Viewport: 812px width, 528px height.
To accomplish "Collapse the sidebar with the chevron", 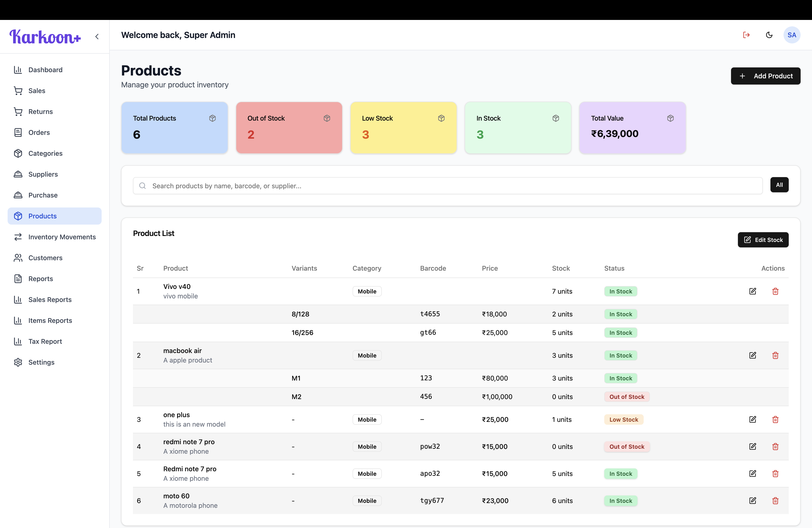I will pos(97,37).
